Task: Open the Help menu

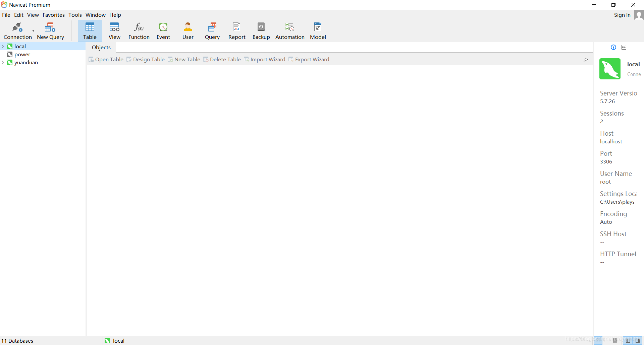Action: [x=115, y=15]
